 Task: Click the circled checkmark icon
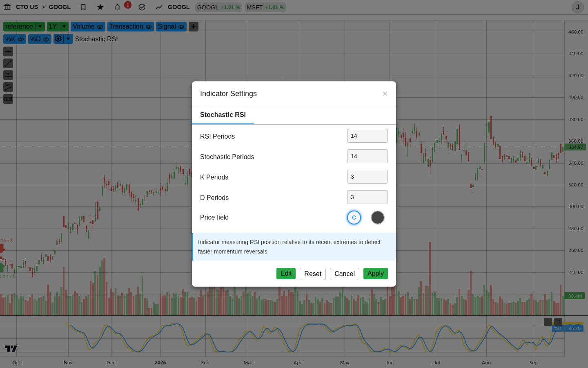pyautogui.click(x=142, y=7)
